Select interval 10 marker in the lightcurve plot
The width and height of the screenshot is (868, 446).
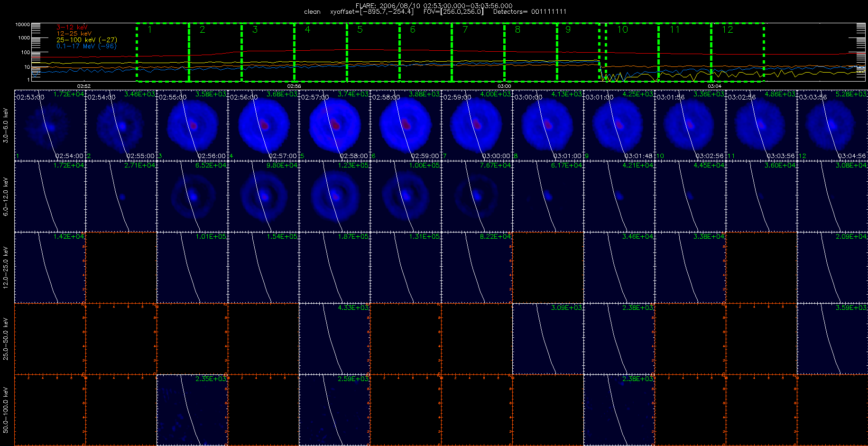(623, 30)
